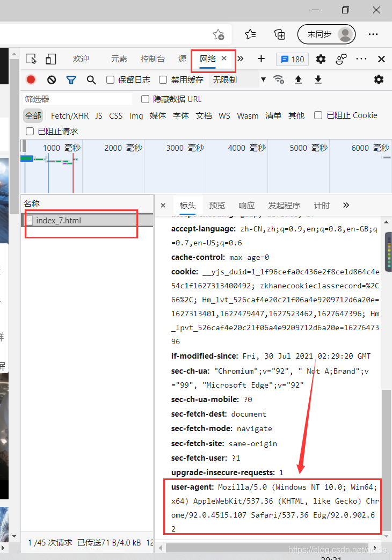Toggle the filter funnel icon
Screen dimensions: 392x560
point(71,80)
